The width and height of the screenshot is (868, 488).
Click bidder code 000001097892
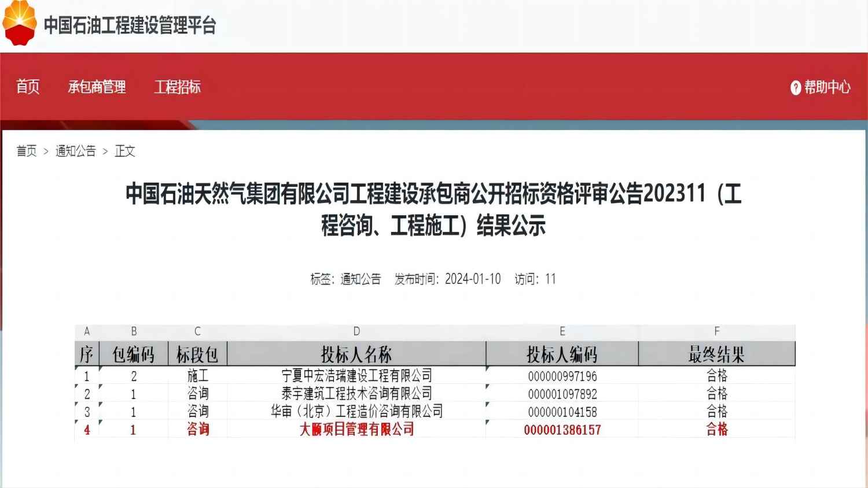(x=562, y=394)
